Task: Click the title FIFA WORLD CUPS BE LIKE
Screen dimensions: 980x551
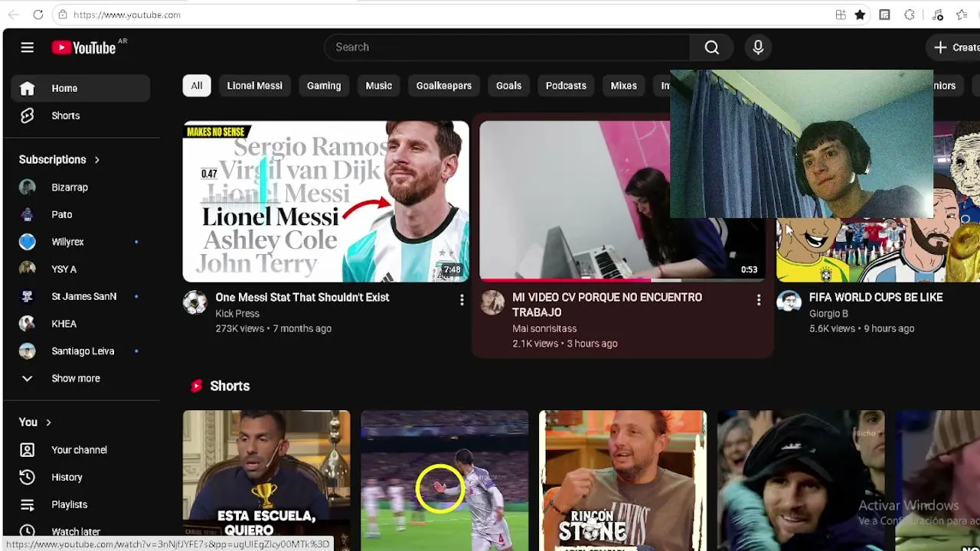Action: pyautogui.click(x=876, y=297)
